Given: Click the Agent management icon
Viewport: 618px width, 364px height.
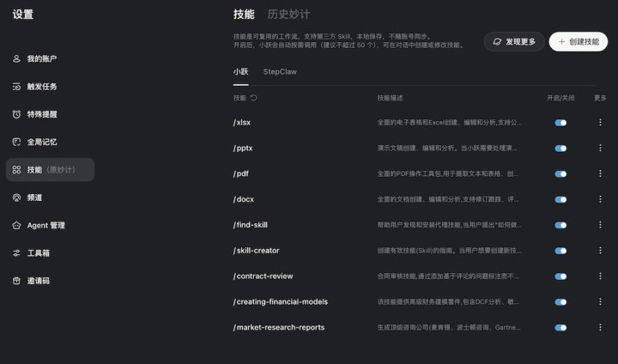Looking at the screenshot, I should (x=16, y=225).
